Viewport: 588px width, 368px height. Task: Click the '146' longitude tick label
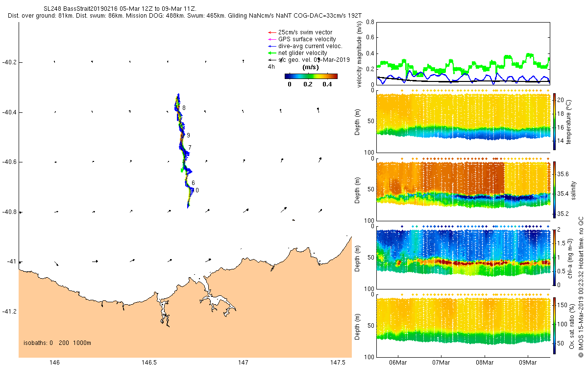(54, 363)
